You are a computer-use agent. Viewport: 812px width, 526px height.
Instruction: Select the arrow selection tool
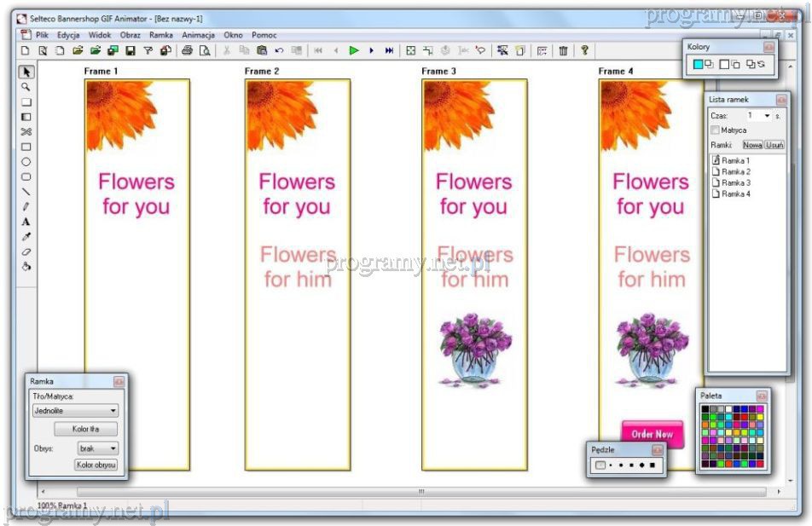[x=26, y=72]
